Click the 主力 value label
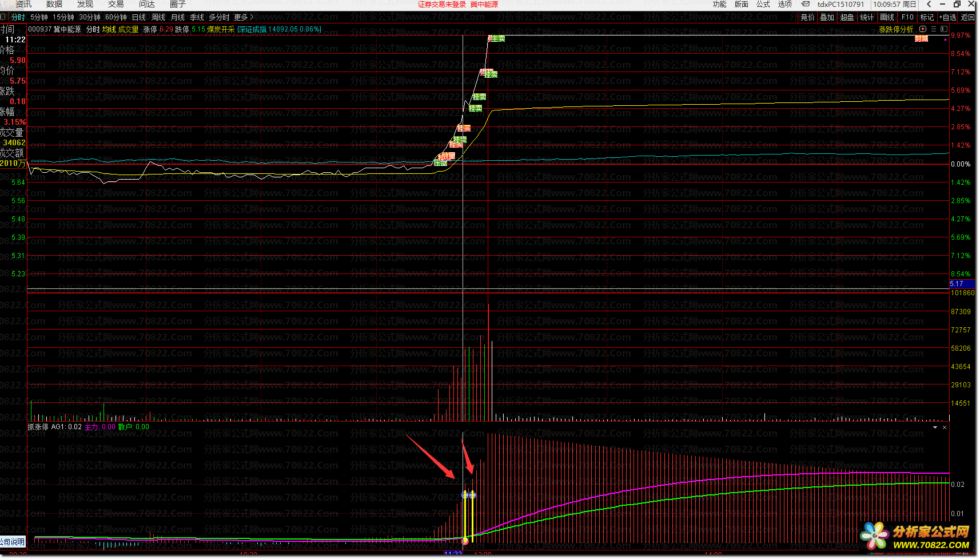 [x=100, y=427]
